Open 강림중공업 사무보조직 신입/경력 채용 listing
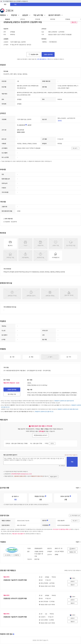The height and width of the screenshot is (644, 81). [x=15, y=598]
